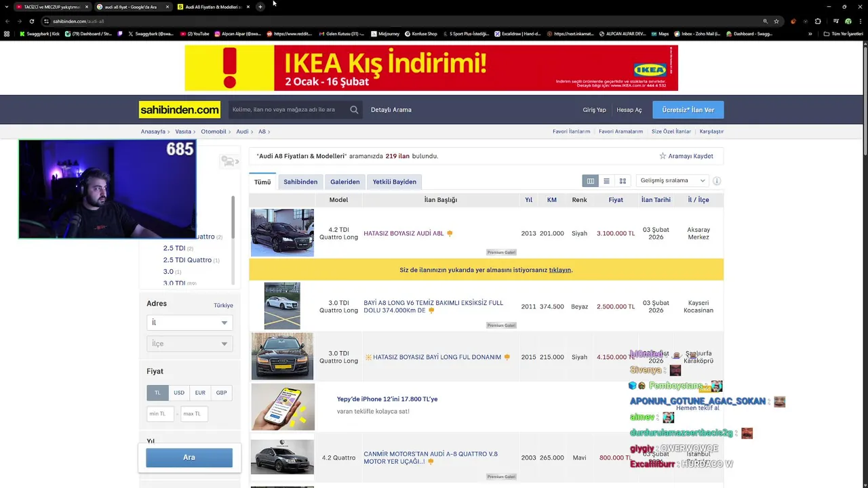The height and width of the screenshot is (488, 868).
Task: Select TL currency option
Action: 157,392
